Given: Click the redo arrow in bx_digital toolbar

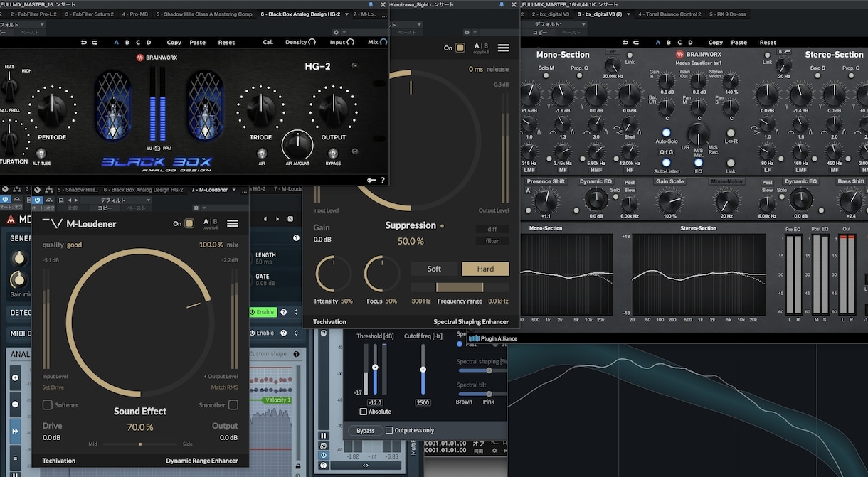Looking at the screenshot, I should [637, 42].
